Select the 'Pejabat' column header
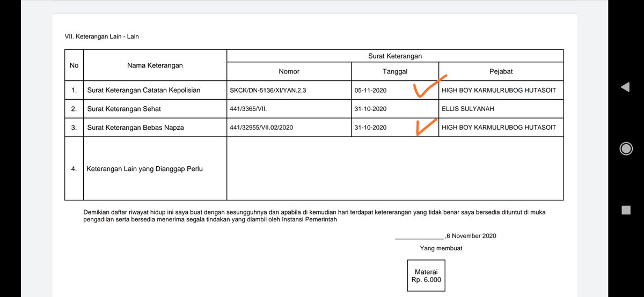The height and width of the screenshot is (297, 644). click(501, 71)
